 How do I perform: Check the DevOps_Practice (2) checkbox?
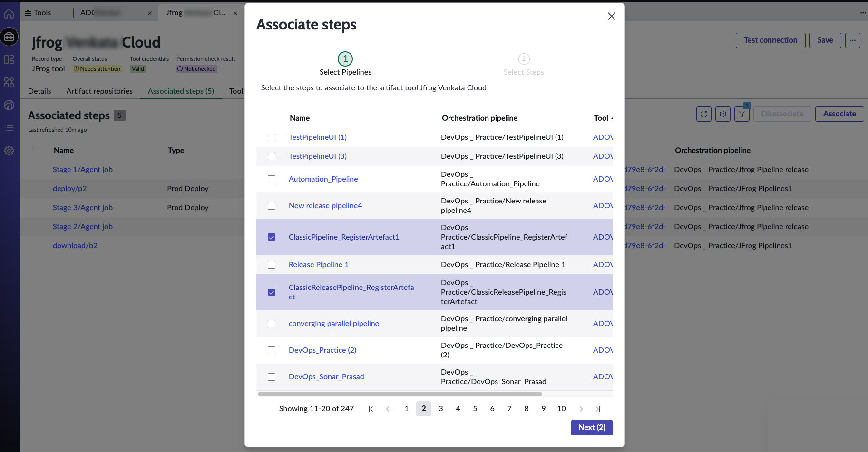[272, 350]
